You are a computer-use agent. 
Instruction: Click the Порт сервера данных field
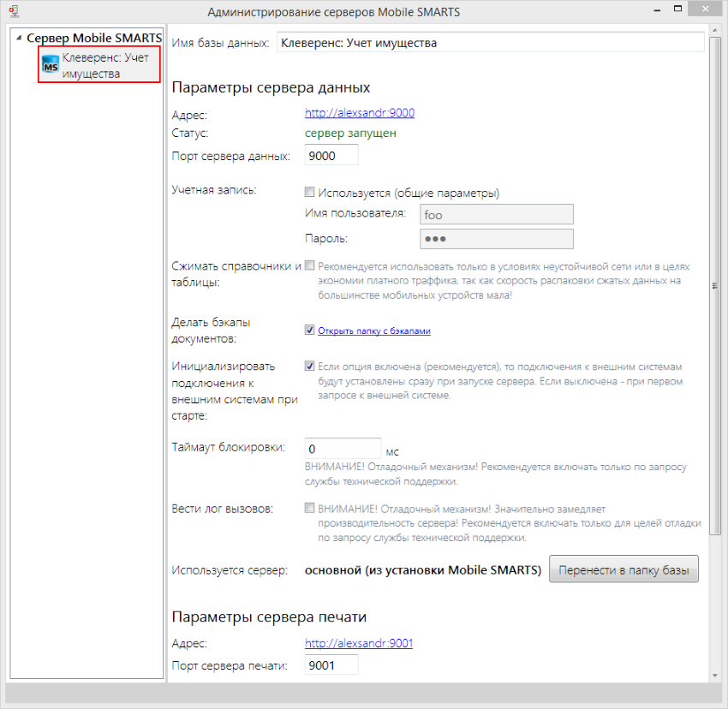[331, 155]
